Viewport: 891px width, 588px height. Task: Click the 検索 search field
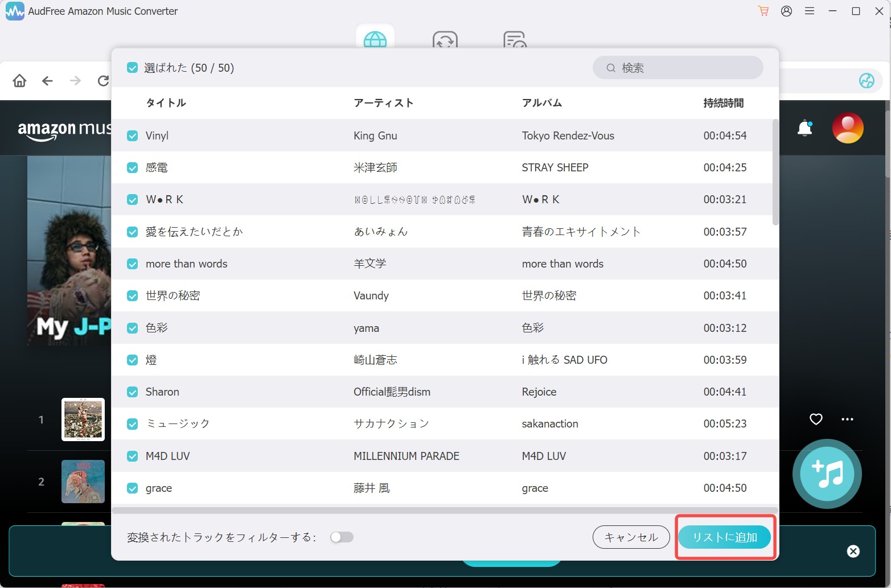click(x=678, y=68)
